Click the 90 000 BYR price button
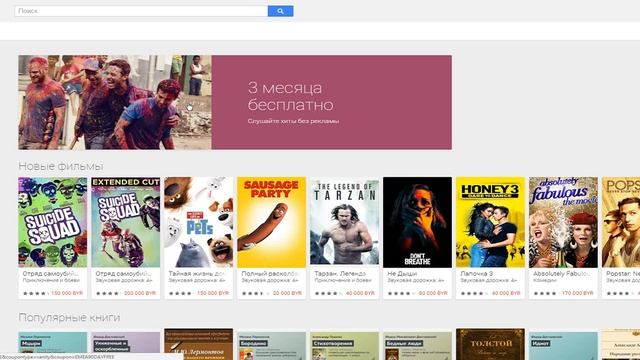640x360 pixels. (x=433, y=293)
